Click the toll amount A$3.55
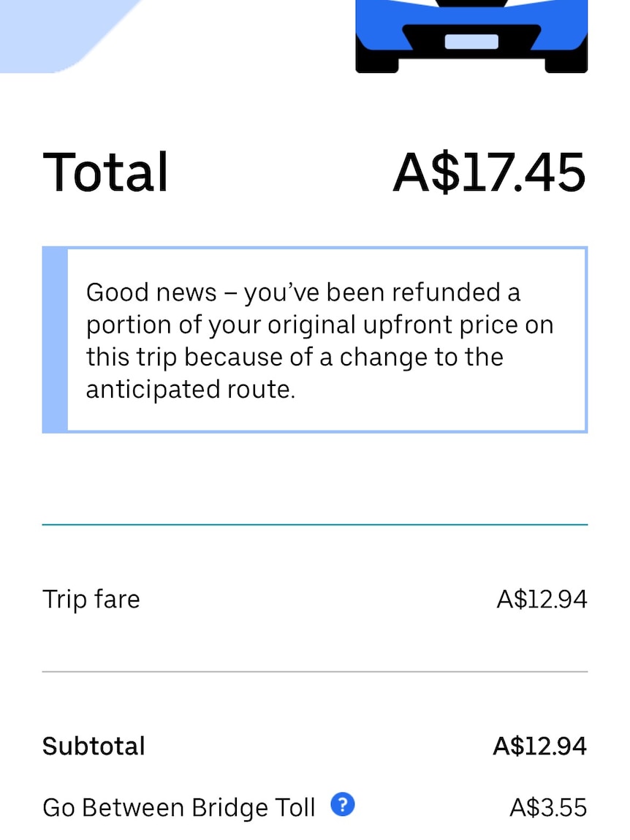Image resolution: width=630 pixels, height=840 pixels. 549,807
